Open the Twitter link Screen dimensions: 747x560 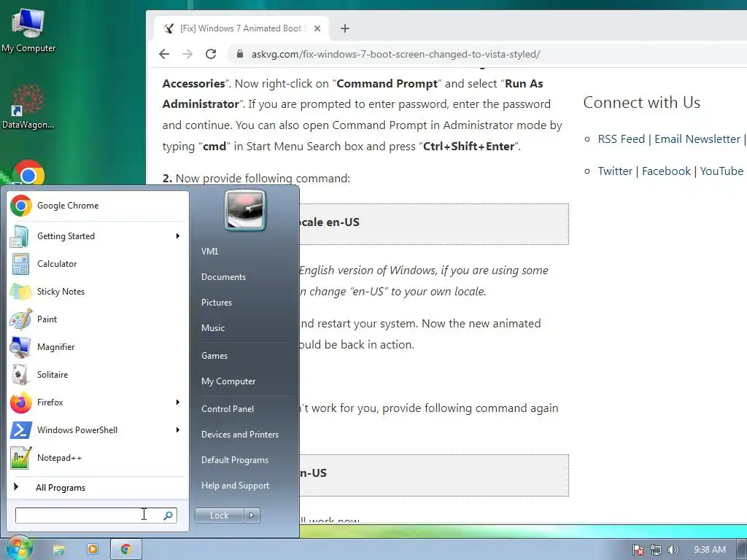pyautogui.click(x=615, y=171)
